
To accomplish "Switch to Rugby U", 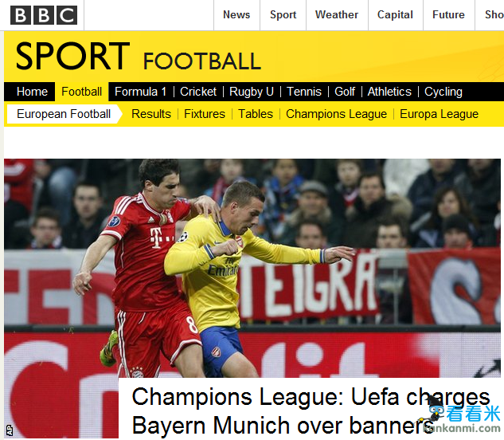I will (252, 92).
